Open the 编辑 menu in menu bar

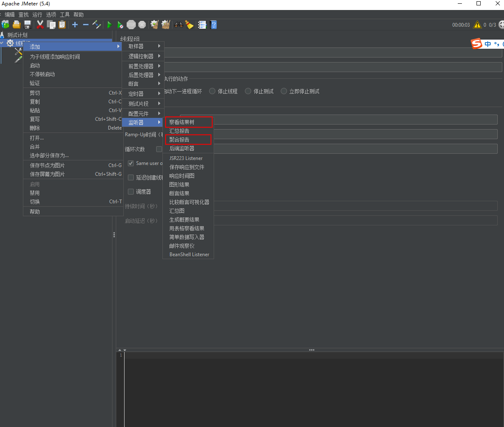click(x=10, y=15)
